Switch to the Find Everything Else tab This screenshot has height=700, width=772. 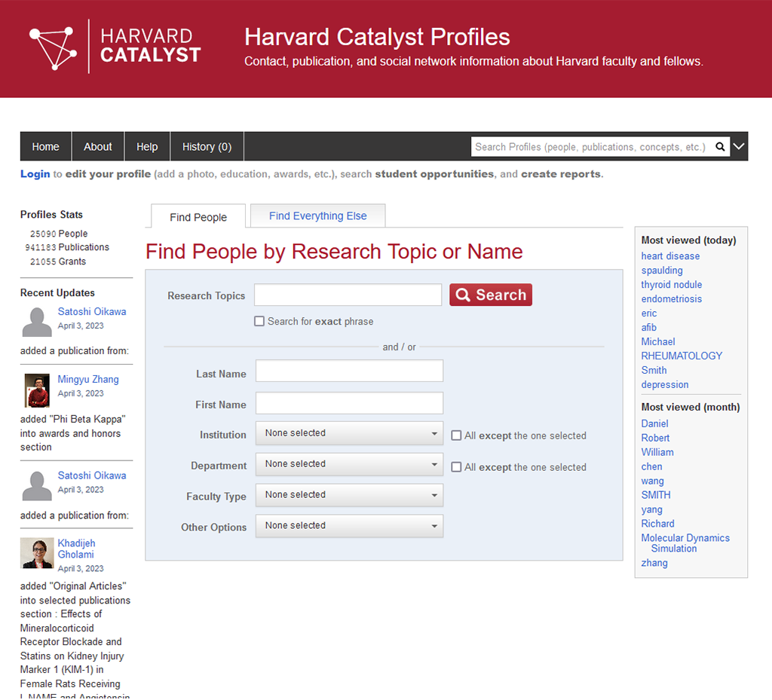point(317,216)
